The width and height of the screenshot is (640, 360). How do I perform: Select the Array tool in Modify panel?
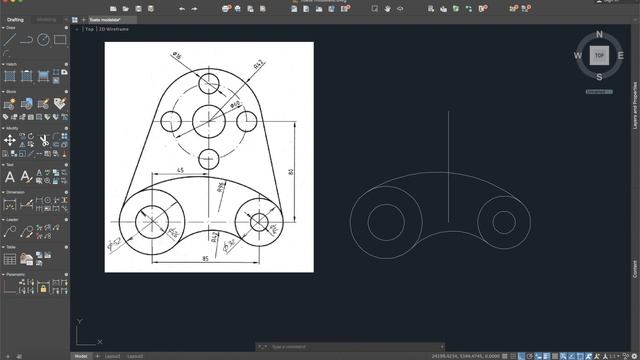[64, 136]
